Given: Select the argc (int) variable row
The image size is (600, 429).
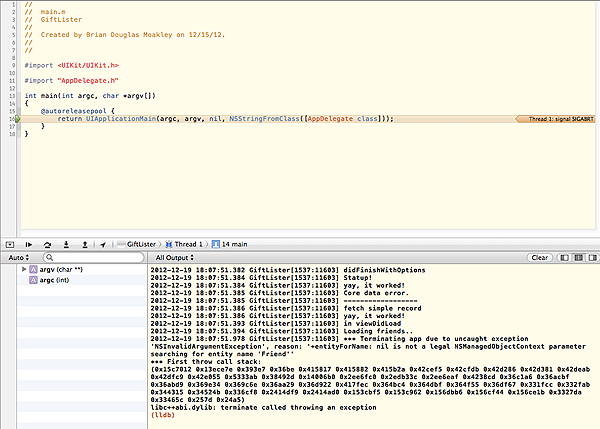Looking at the screenshot, I should click(82, 280).
